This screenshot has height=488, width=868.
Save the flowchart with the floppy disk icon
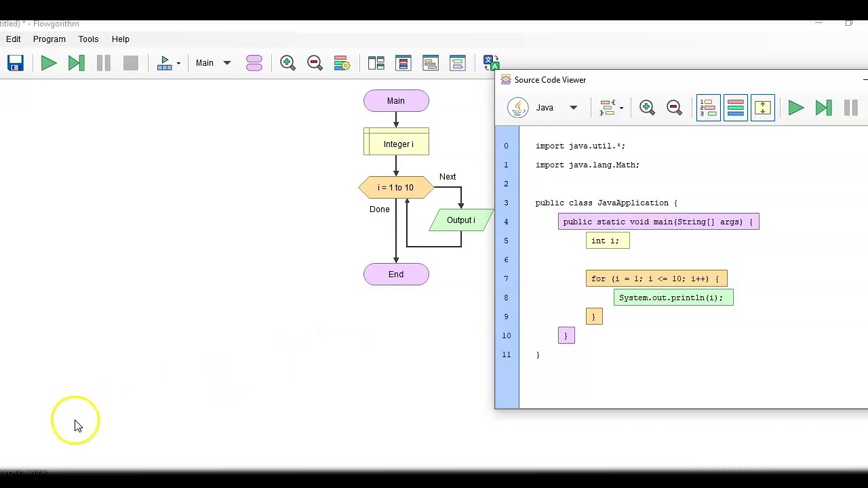pos(16,63)
